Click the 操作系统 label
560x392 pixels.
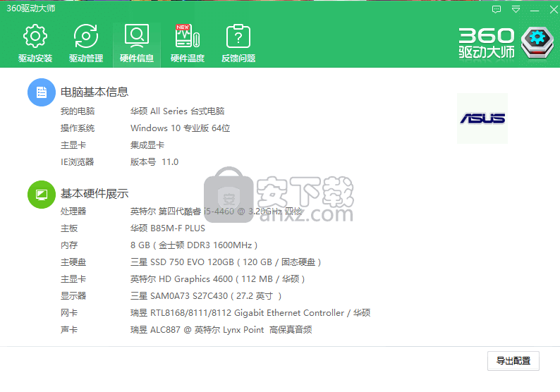pos(78,128)
